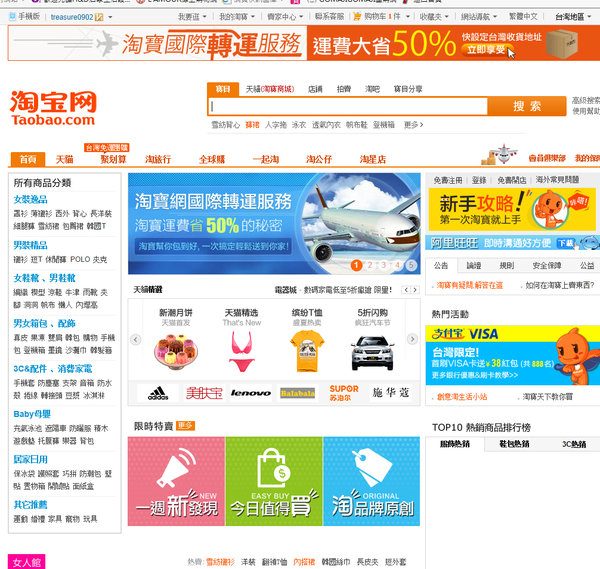600x569 pixels.
Task: Click the airplane and boxes icon near navigation
Action: coord(499,155)
